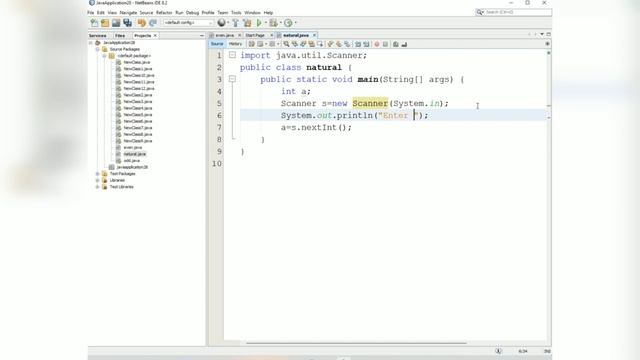The height and width of the screenshot is (360, 640).
Task: Click the Stop Macro Recording icon
Action: pyautogui.click(x=385, y=44)
